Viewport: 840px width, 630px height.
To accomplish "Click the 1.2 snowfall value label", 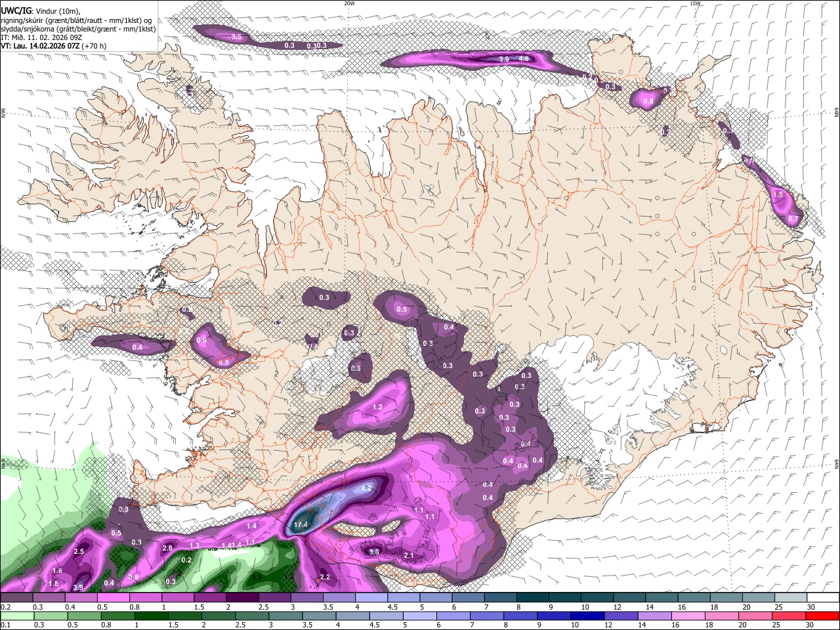I will 377,408.
